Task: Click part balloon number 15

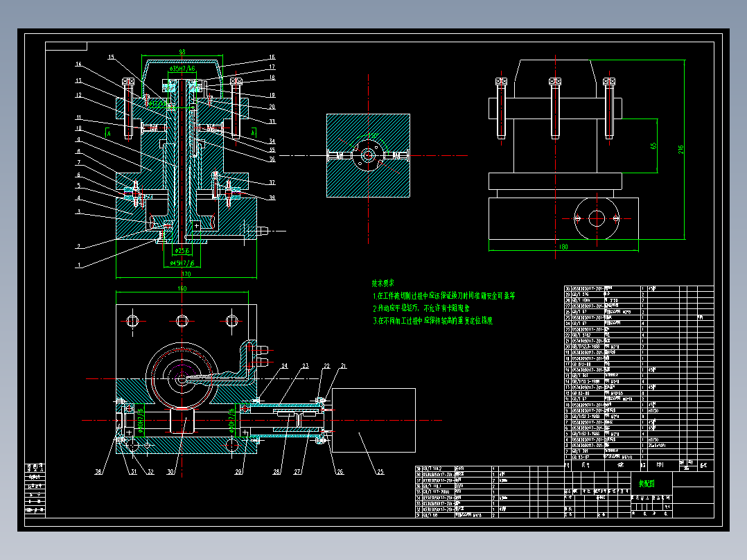Action: 111,58
